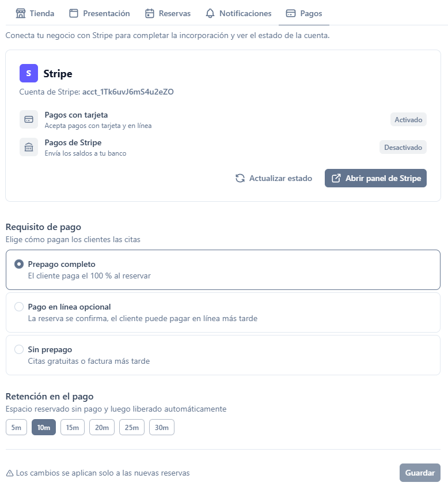This screenshot has height=490, width=448.
Task: Open the Stripe panel with Abrir panel button
Action: 375,178
